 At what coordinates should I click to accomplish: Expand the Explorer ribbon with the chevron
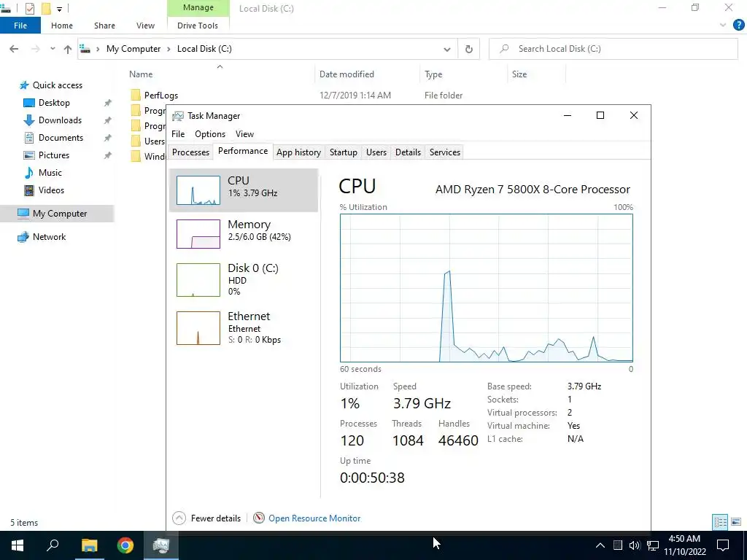pyautogui.click(x=723, y=26)
